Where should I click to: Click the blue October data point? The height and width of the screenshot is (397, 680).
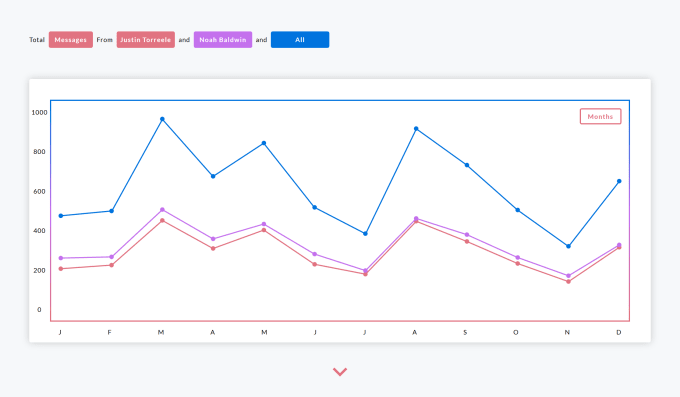[x=517, y=210]
